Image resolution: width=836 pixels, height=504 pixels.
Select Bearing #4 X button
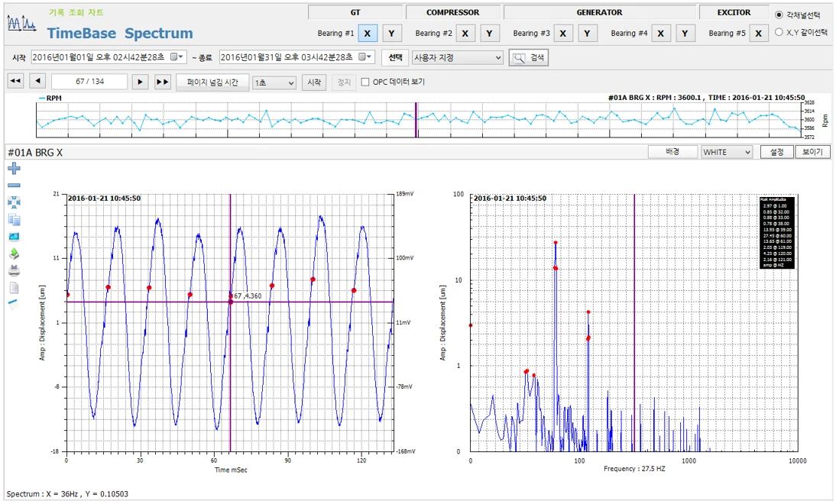(660, 33)
